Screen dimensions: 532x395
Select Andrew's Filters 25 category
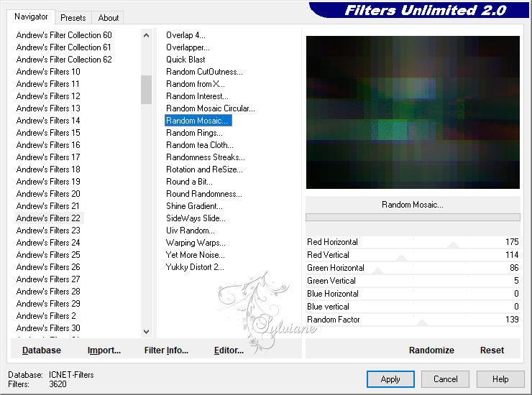tap(48, 255)
